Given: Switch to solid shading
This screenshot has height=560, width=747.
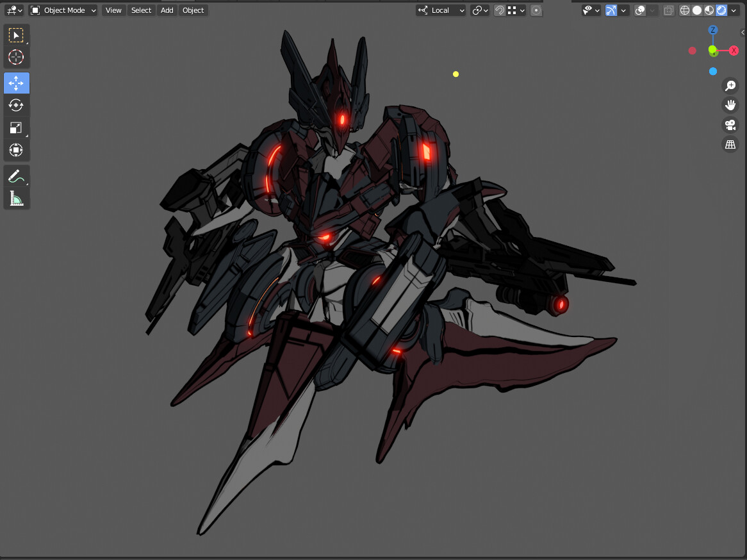Looking at the screenshot, I should coord(697,10).
